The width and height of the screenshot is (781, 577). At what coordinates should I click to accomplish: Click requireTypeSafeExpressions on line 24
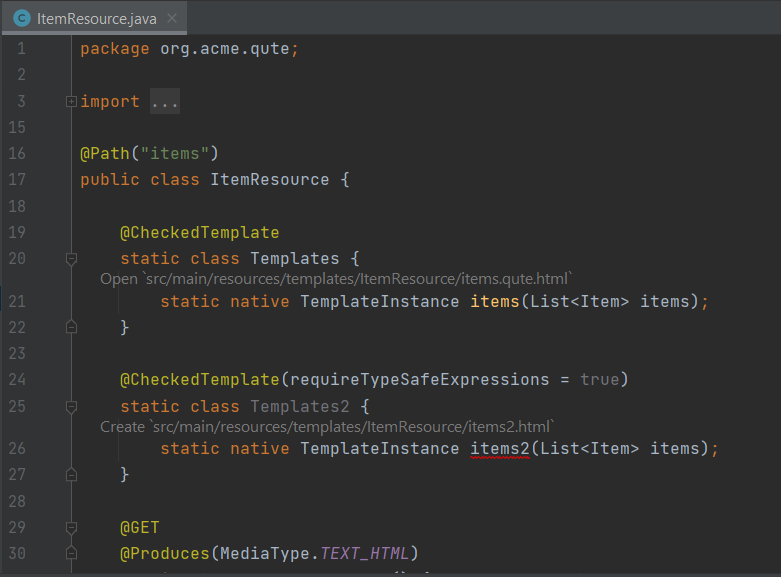pyautogui.click(x=419, y=380)
